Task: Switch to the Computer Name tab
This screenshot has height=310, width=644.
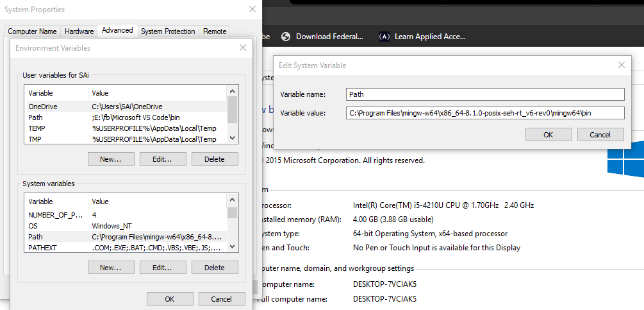Action: click(x=33, y=31)
